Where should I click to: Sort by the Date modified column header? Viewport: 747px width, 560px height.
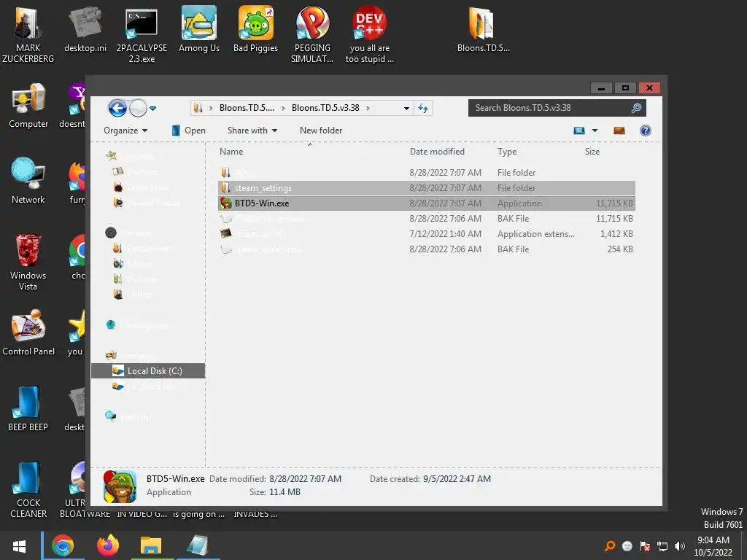click(x=438, y=152)
